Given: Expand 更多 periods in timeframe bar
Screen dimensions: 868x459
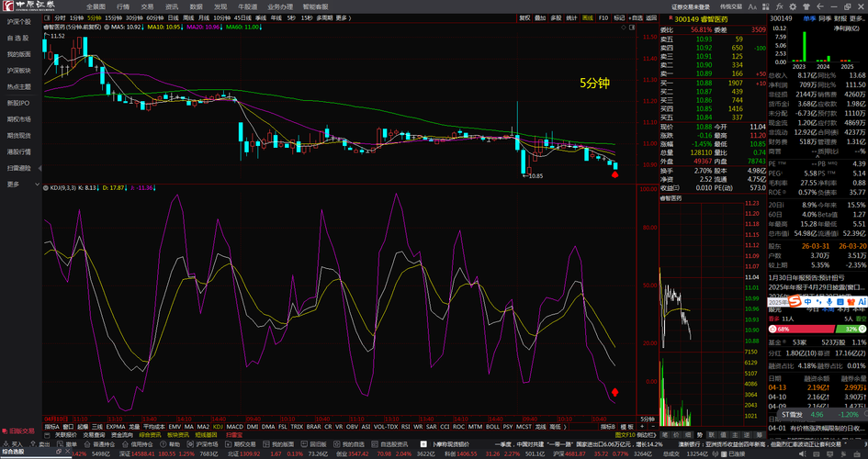Looking at the screenshot, I should point(344,17).
